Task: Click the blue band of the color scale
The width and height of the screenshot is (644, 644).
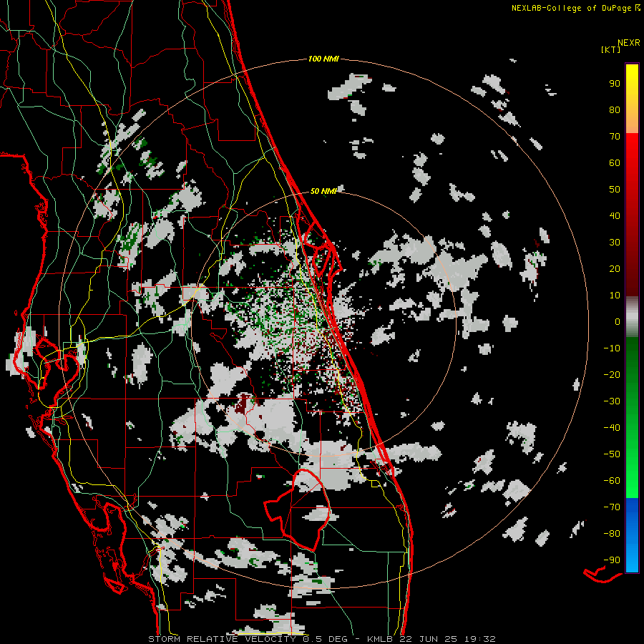Action: 632,535
